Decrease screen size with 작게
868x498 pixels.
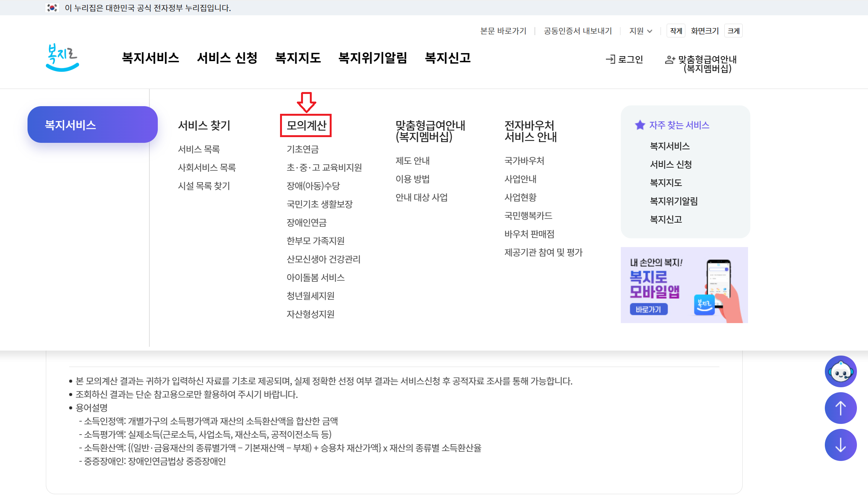(x=675, y=31)
